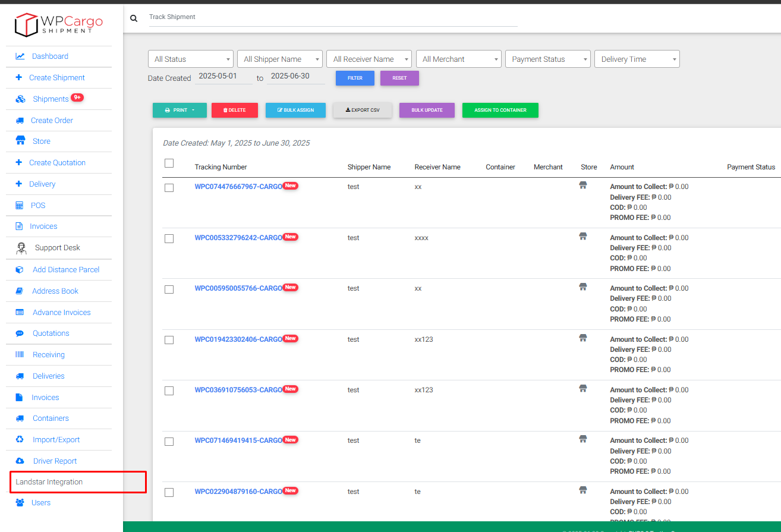This screenshot has height=532, width=781.
Task: Click the Store shop icon in sidebar
Action: coord(21,141)
